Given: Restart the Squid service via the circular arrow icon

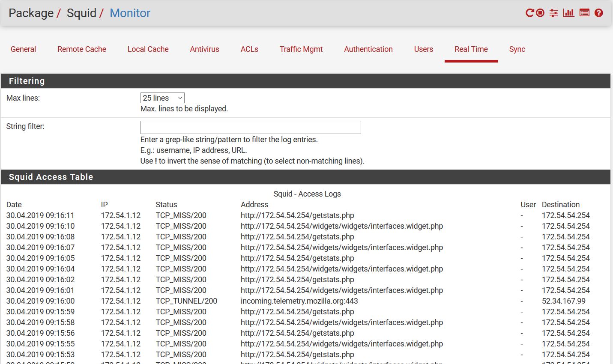Looking at the screenshot, I should pyautogui.click(x=530, y=13).
